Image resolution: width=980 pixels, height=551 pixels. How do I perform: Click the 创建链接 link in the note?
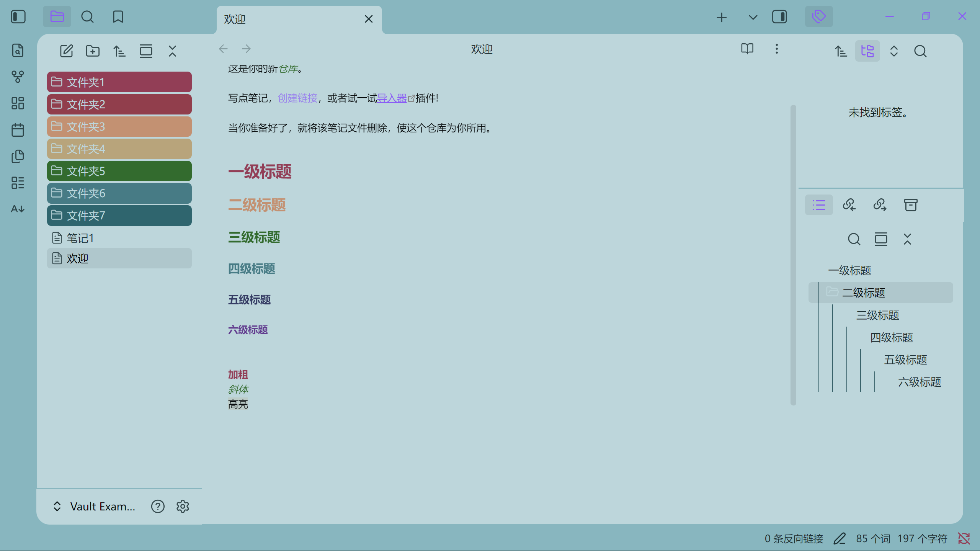[x=297, y=98]
